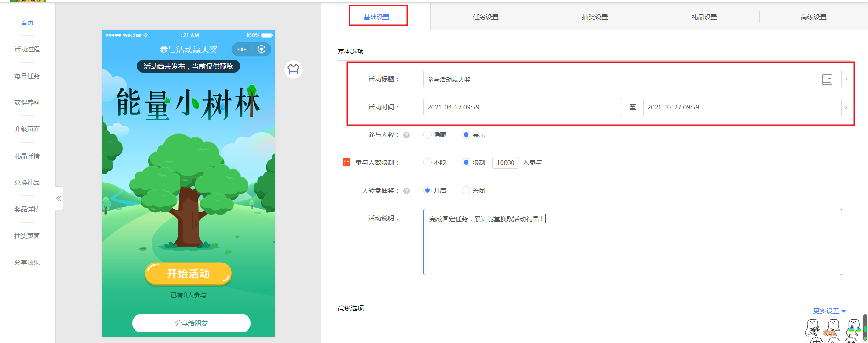Click the WeChat mini-program more dots icon
The height and width of the screenshot is (343, 868).
242,49
